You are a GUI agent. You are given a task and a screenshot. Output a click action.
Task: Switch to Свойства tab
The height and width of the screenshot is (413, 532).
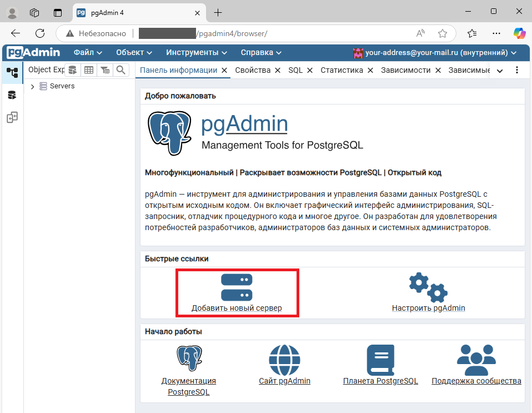pos(253,70)
